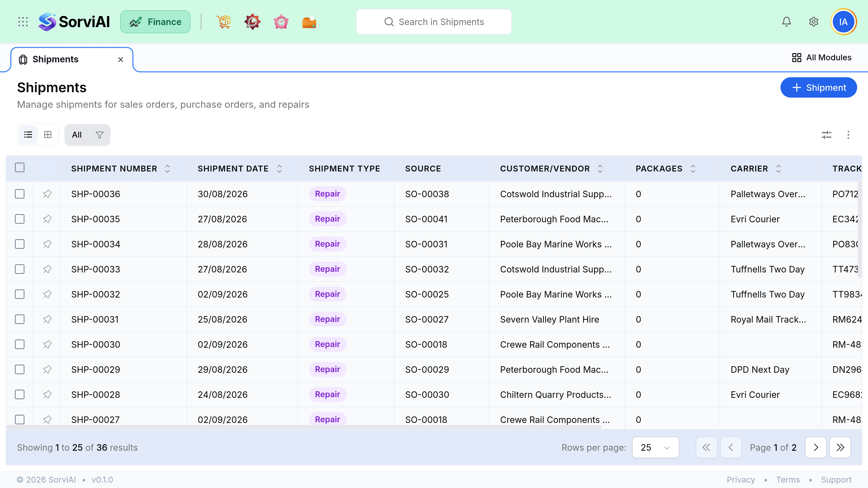
Task: Pin shipment SHP-00035
Action: tap(47, 219)
